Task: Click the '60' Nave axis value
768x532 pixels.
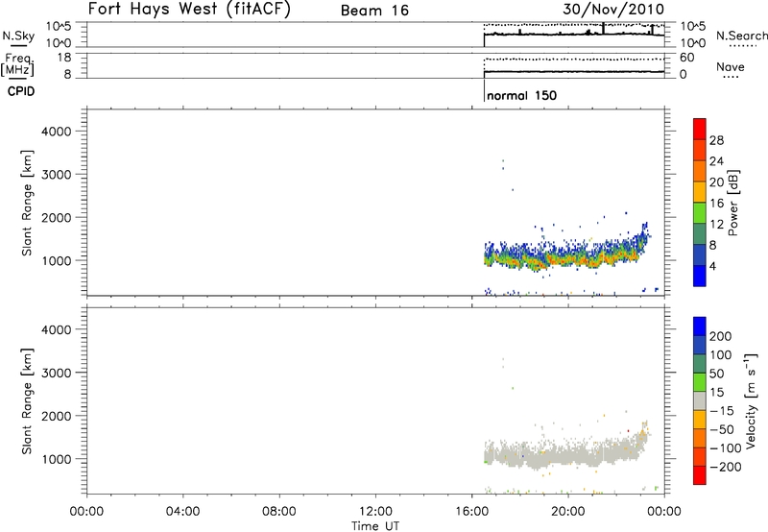Action: [x=686, y=58]
